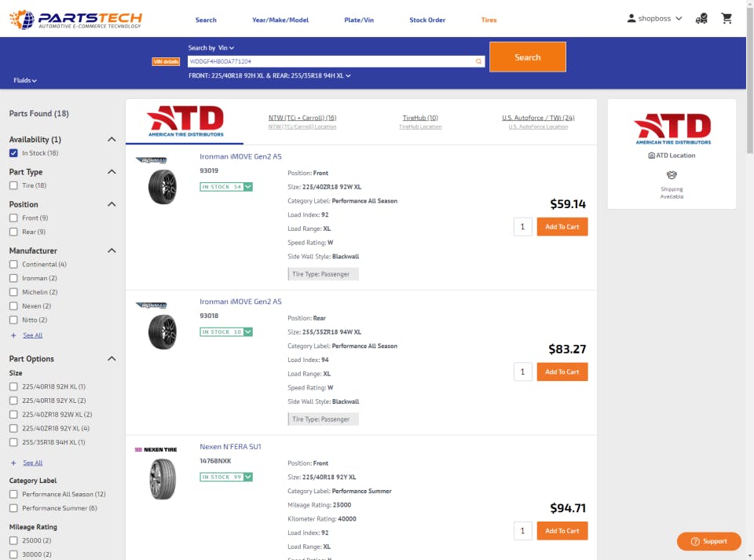
Task: Click the VIN details badge
Action: [166, 61]
